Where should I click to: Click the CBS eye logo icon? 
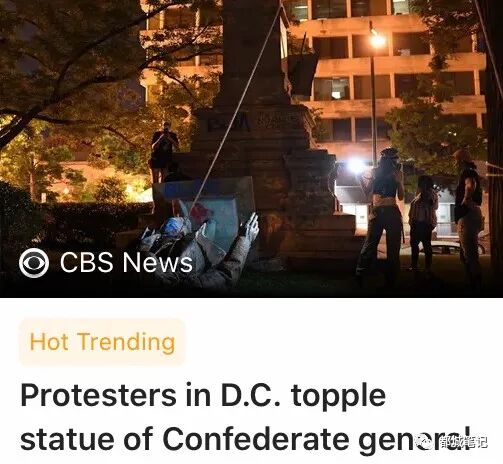pyautogui.click(x=34, y=263)
